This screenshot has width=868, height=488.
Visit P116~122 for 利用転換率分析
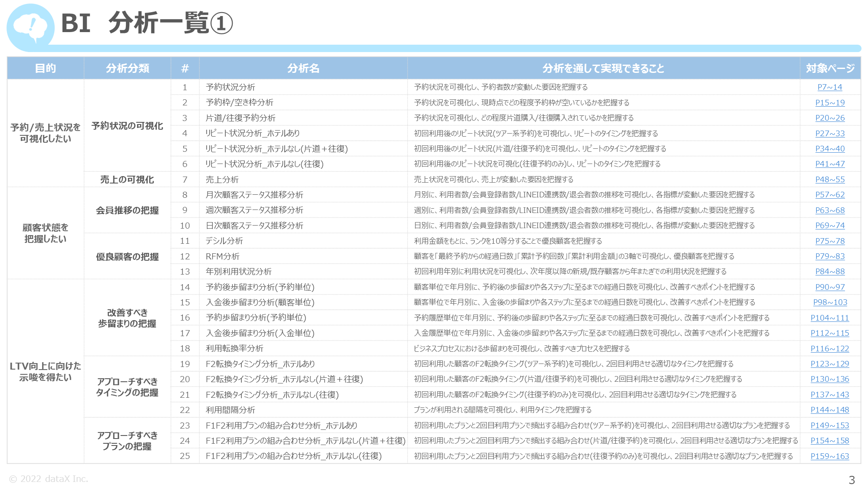[x=830, y=349]
